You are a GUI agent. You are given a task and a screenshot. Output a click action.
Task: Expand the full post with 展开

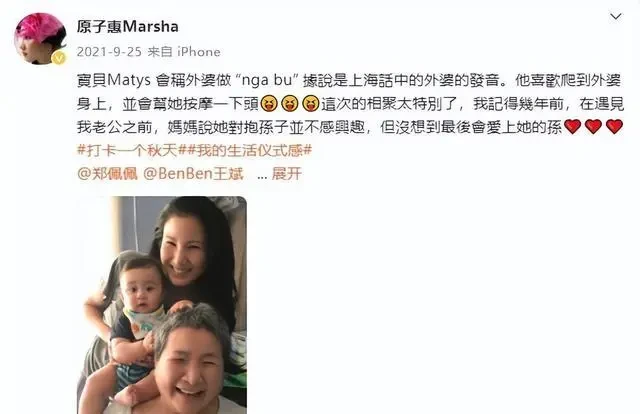tap(287, 174)
